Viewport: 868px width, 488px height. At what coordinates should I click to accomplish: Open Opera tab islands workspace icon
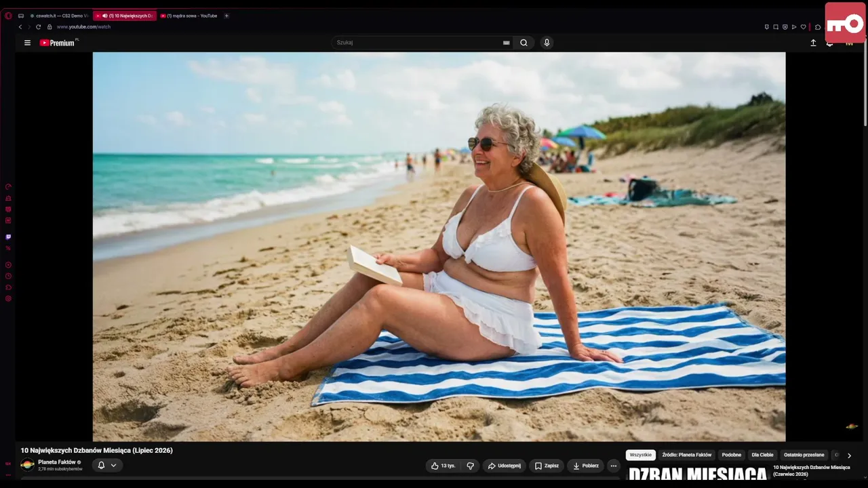click(x=21, y=16)
